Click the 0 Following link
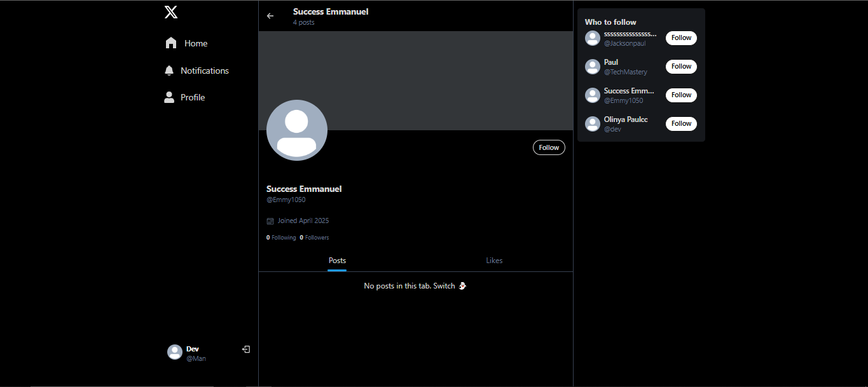Image resolution: width=868 pixels, height=387 pixels. [x=281, y=238]
